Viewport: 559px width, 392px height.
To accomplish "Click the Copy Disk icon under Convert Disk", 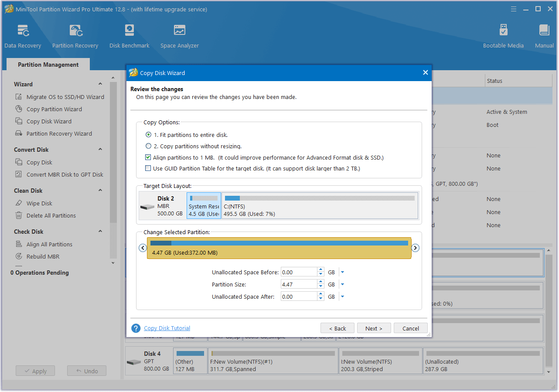I will pyautogui.click(x=19, y=162).
